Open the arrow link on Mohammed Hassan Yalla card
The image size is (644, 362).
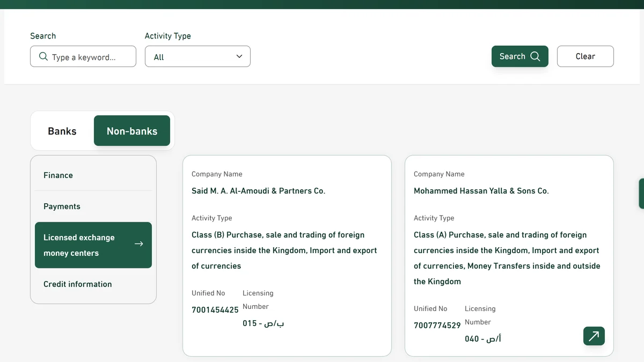point(594,336)
